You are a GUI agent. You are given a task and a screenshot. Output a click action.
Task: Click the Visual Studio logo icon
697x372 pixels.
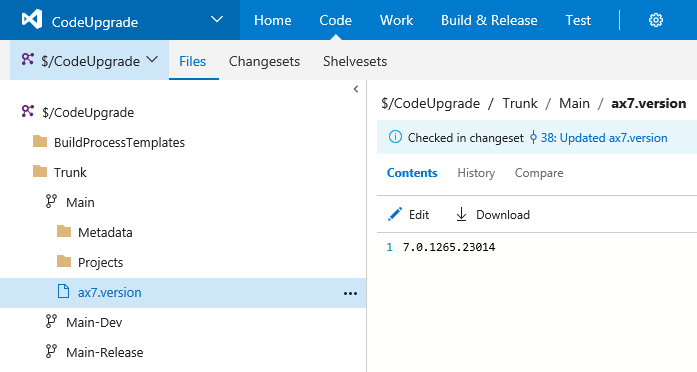point(32,20)
